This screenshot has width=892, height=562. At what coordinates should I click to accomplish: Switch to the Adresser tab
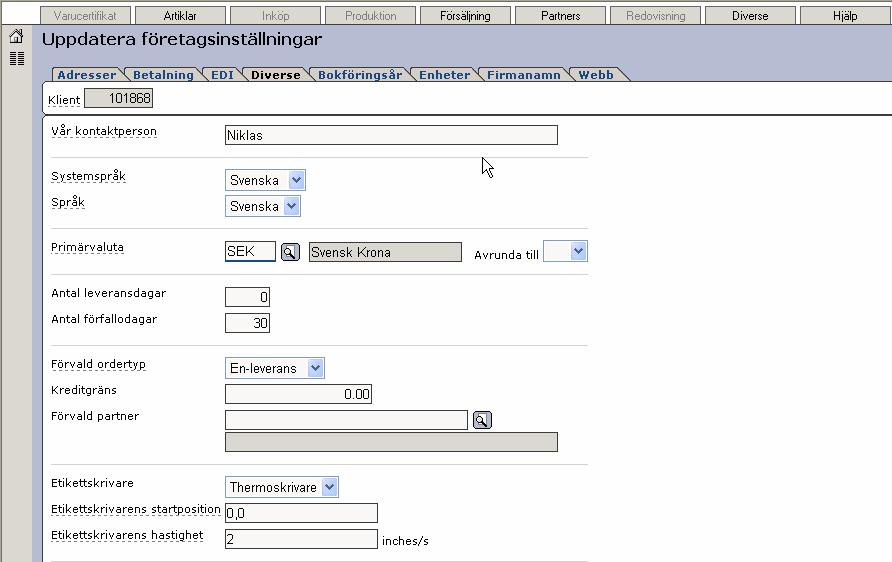pyautogui.click(x=86, y=75)
